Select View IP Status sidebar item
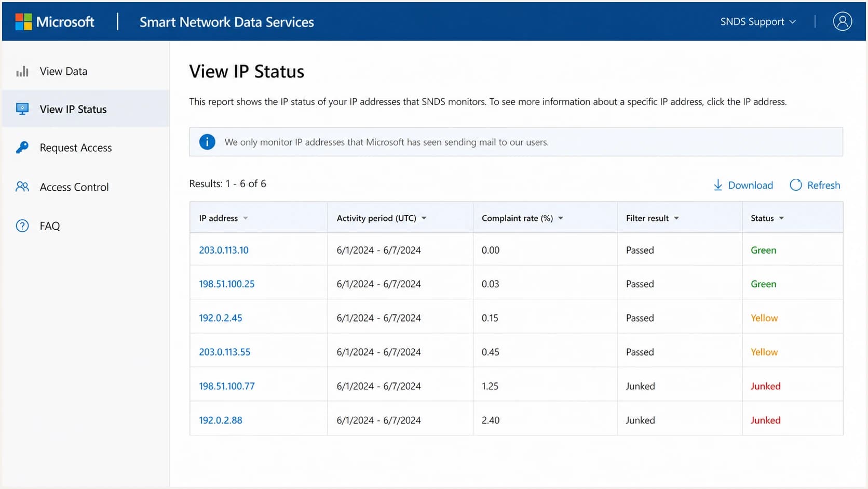Viewport: 868px width, 489px height. (x=86, y=109)
